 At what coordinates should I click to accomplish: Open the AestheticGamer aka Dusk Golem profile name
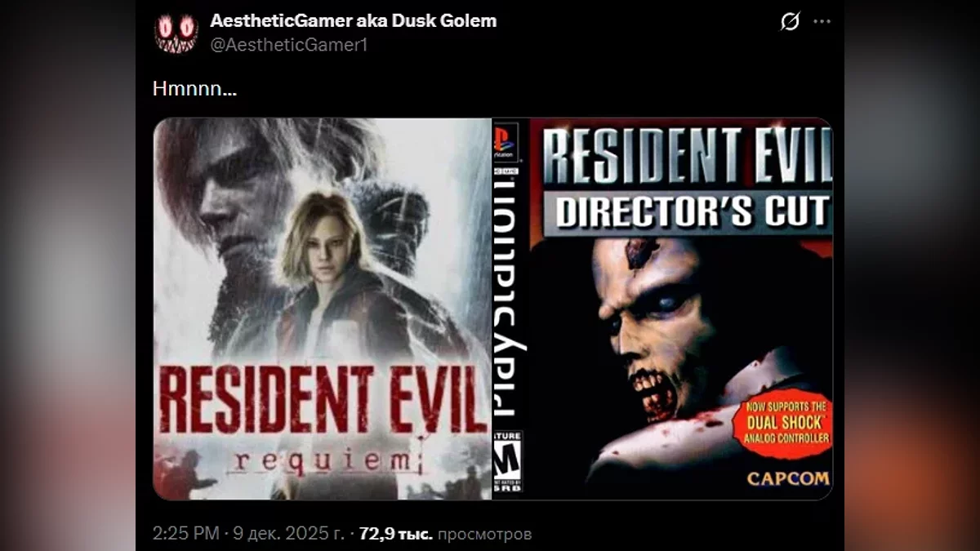click(x=353, y=21)
